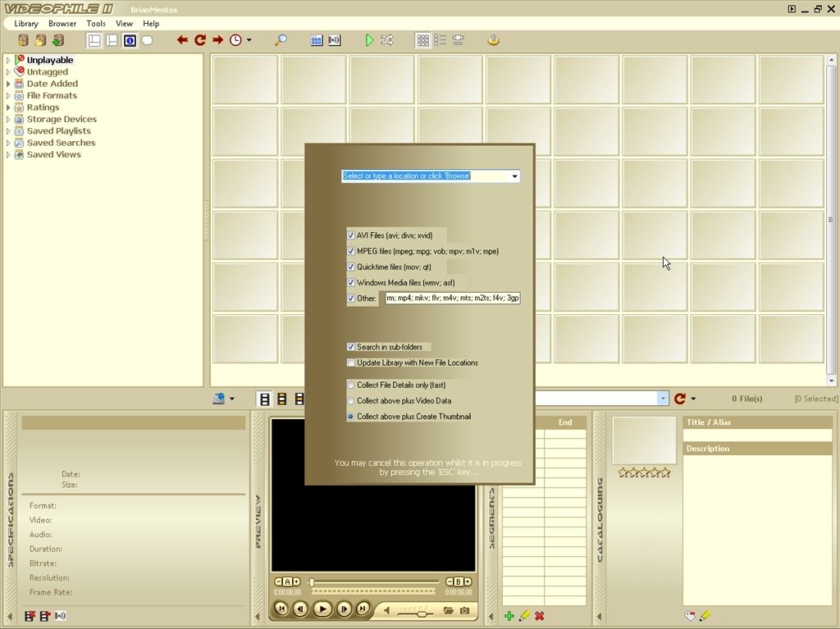Skip to start in preview player
840x629 pixels.
[281, 608]
